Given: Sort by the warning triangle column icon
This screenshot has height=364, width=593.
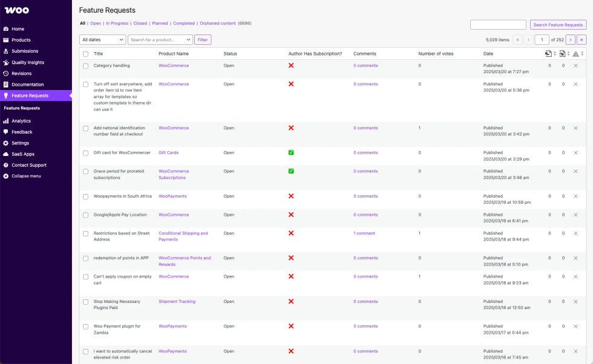Looking at the screenshot, I should (575, 54).
